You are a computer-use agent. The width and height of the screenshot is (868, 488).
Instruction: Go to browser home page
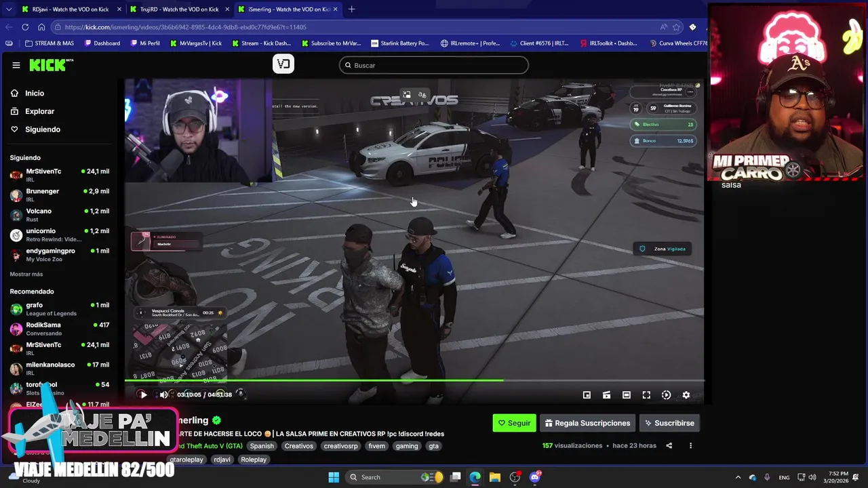pos(41,27)
